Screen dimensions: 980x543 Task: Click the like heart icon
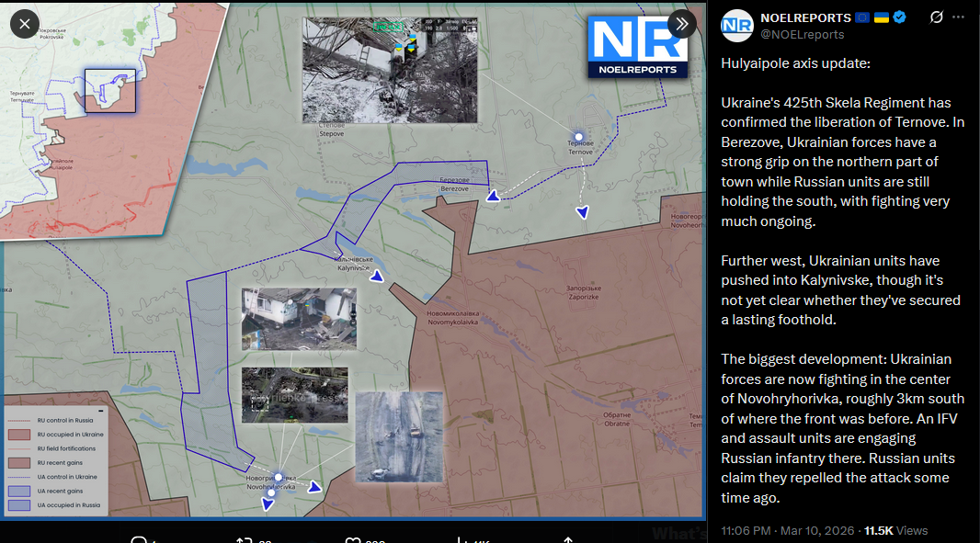(x=352, y=540)
